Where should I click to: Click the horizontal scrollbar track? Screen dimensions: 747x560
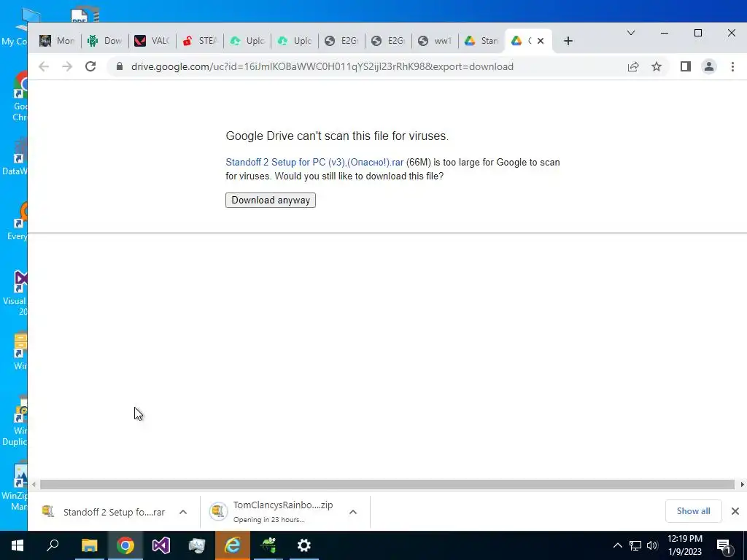387,485
